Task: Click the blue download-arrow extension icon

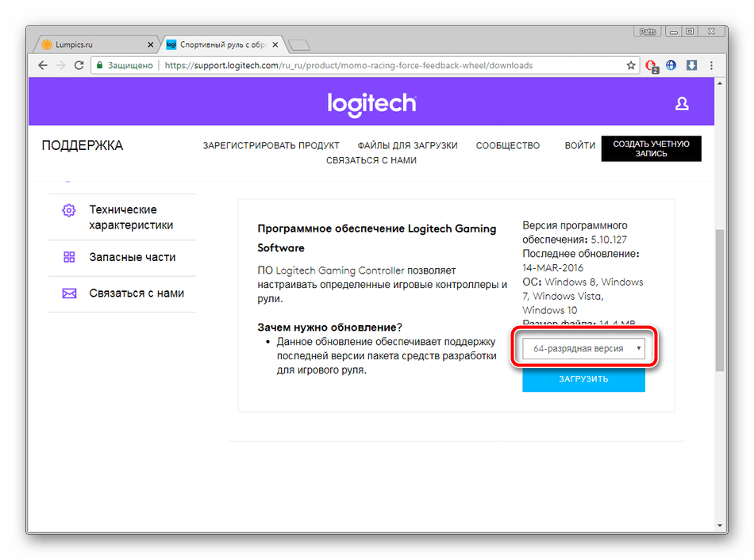Action: pyautogui.click(x=691, y=66)
